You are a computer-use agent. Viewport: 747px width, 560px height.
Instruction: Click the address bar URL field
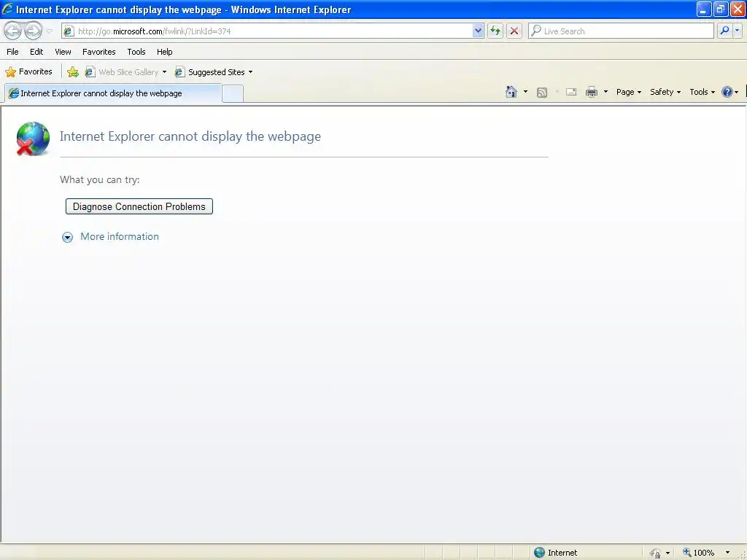(x=274, y=31)
